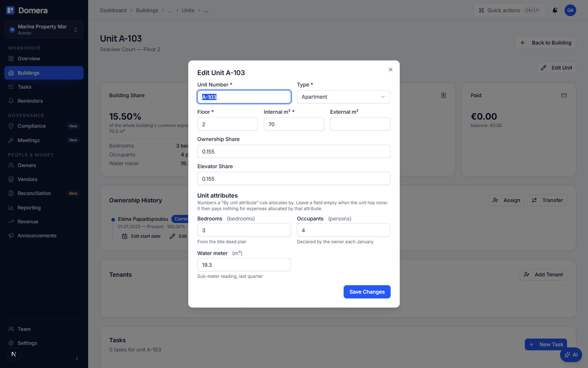Open Quick actions command palette
The width and height of the screenshot is (588, 368).
tap(510, 10)
